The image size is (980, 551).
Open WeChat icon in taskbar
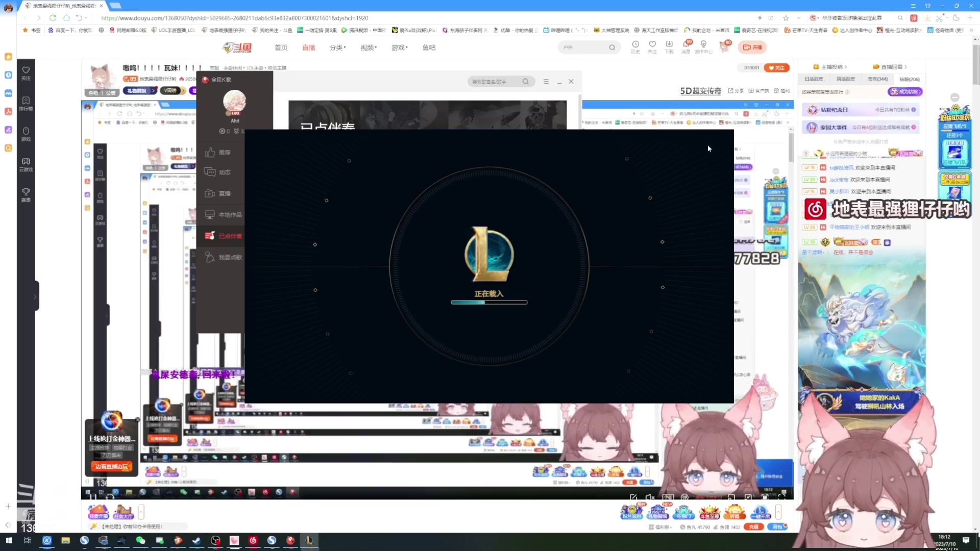click(x=141, y=540)
